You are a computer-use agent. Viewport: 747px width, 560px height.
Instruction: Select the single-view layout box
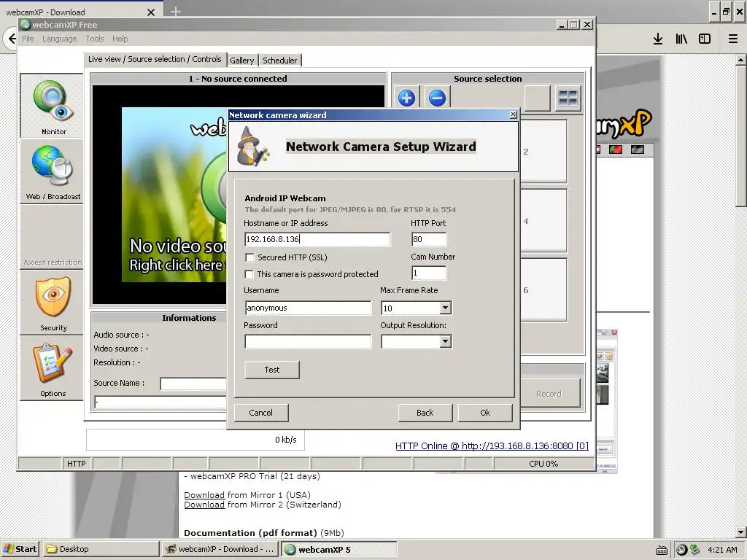coord(538,98)
